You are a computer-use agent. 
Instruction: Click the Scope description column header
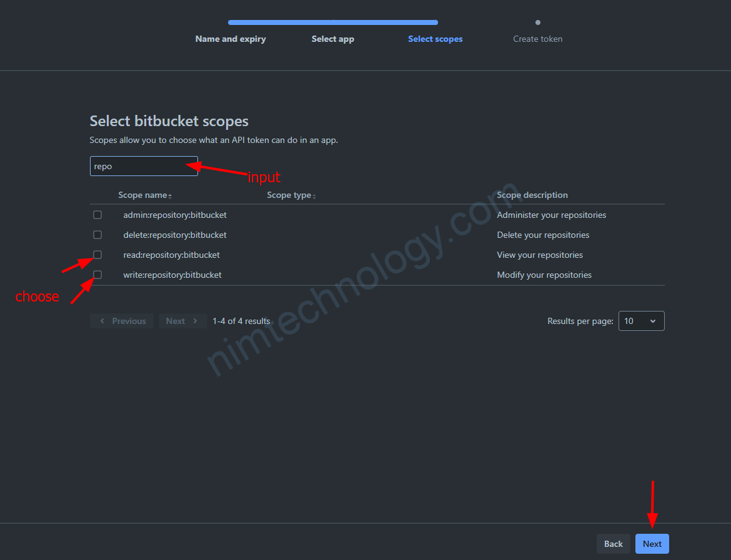[x=532, y=195]
